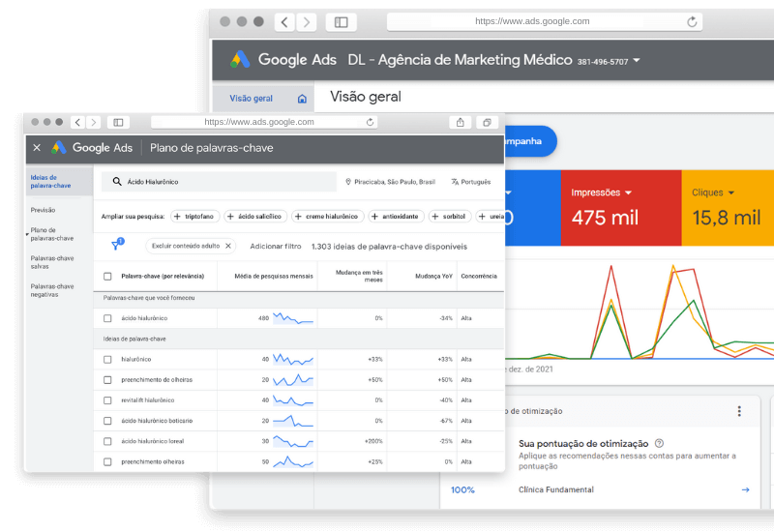The image size is (774, 532).
Task: Sort by the Concorrência column header
Action: [479, 276]
